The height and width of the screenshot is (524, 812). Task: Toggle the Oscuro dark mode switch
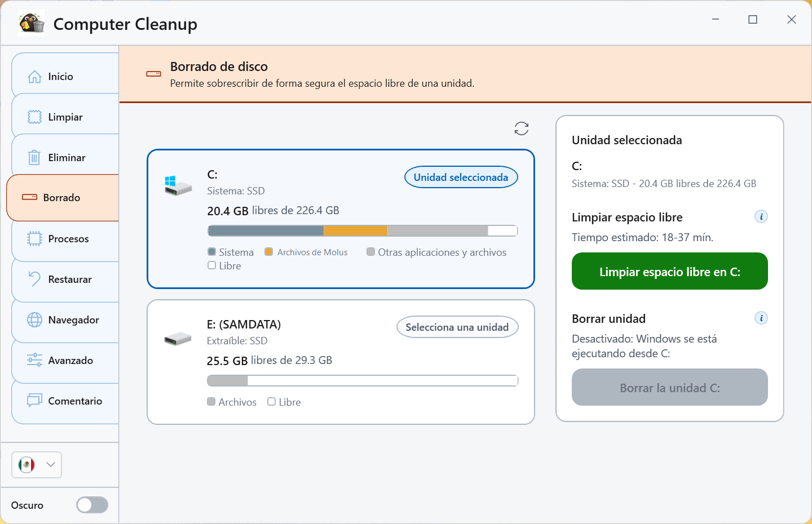(x=92, y=505)
